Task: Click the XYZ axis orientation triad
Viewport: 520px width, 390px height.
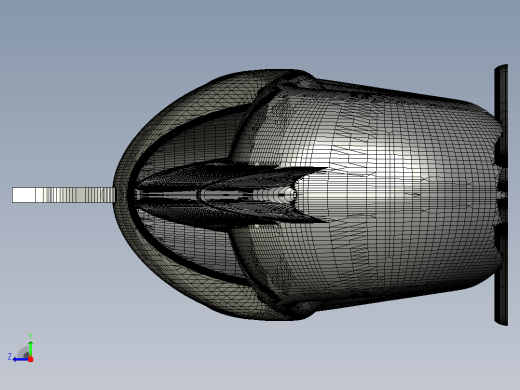Action: tap(21, 348)
